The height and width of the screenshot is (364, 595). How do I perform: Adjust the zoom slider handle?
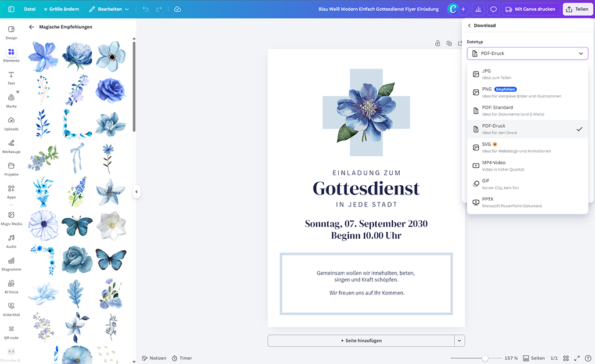tap(485, 358)
